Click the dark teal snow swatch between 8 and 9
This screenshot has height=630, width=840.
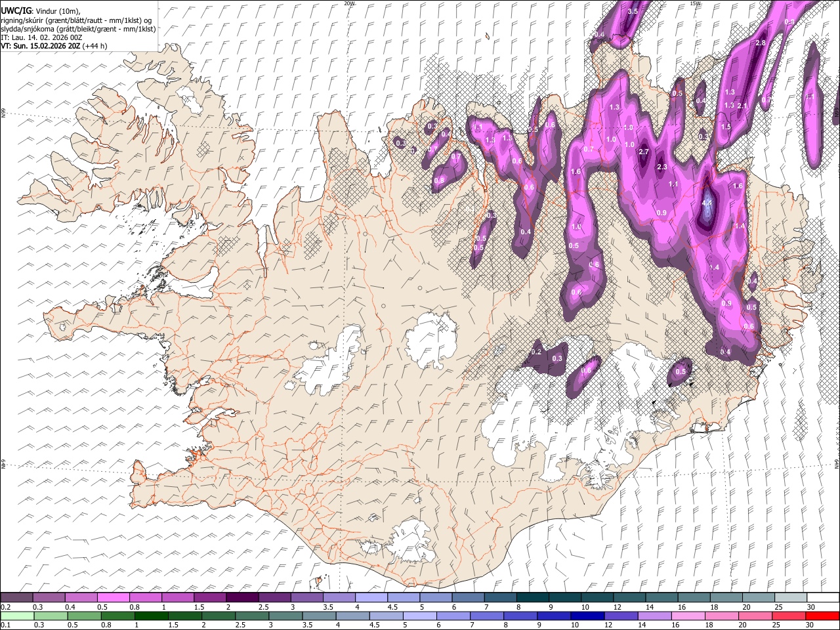pyautogui.click(x=532, y=598)
